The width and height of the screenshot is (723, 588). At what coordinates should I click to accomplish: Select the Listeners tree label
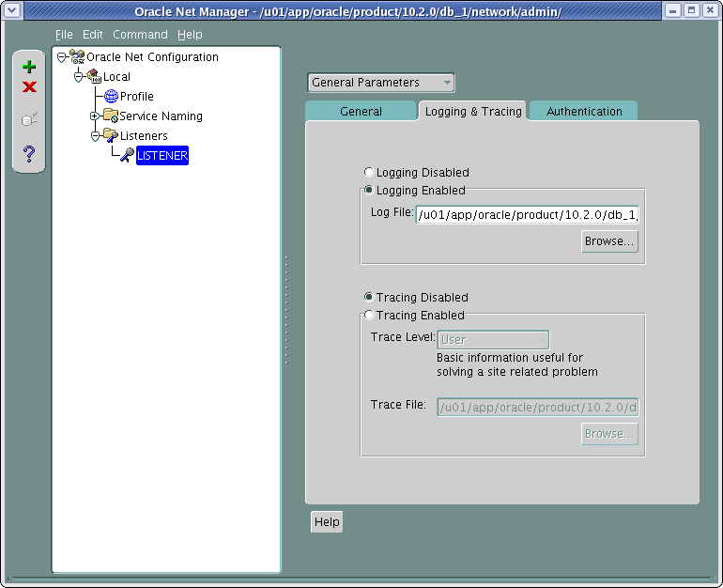point(144,136)
